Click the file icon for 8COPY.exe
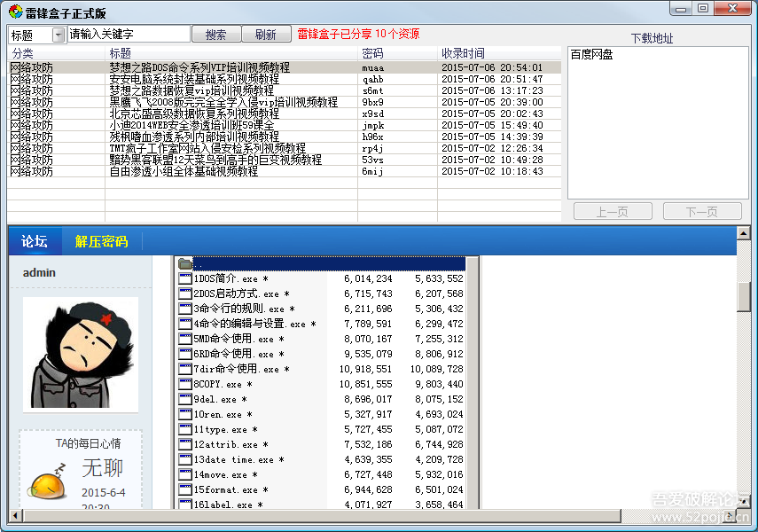This screenshot has width=758, height=532. pyautogui.click(x=185, y=384)
